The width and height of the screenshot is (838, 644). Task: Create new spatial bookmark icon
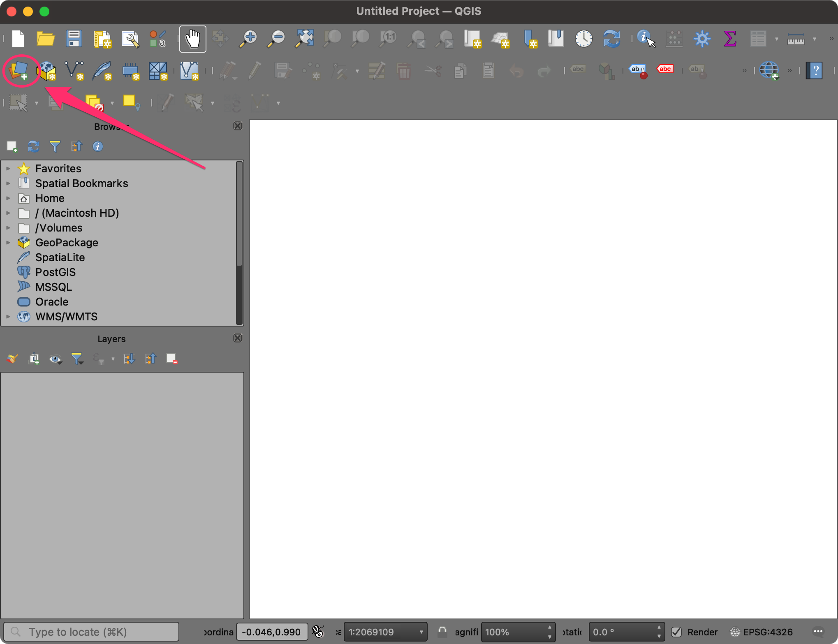click(530, 39)
